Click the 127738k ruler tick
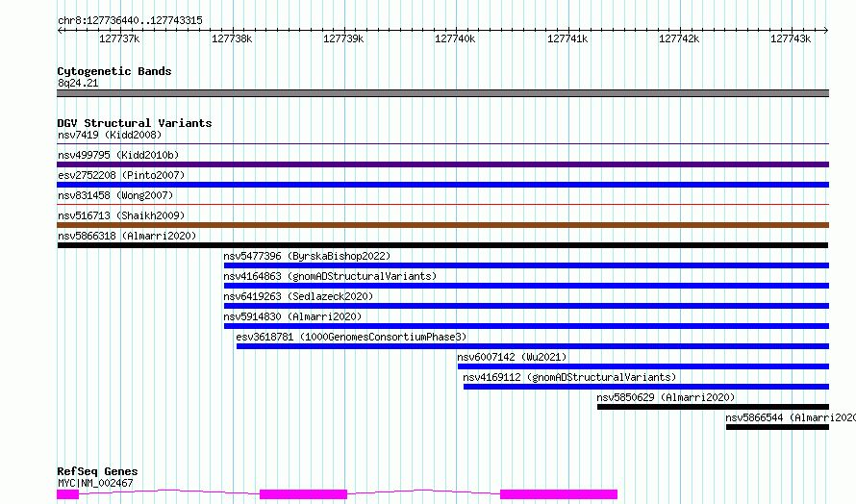This screenshot has height=504, width=856. [232, 38]
